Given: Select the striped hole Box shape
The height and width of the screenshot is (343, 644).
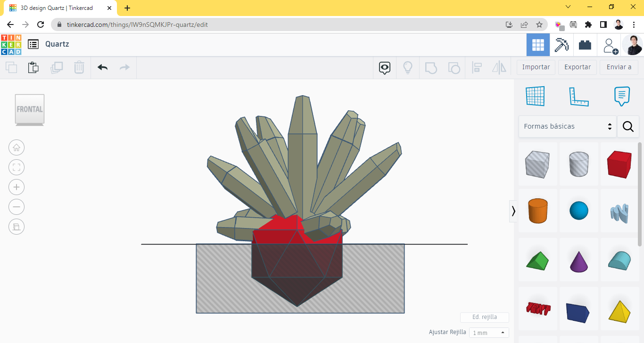Looking at the screenshot, I should click(538, 164).
